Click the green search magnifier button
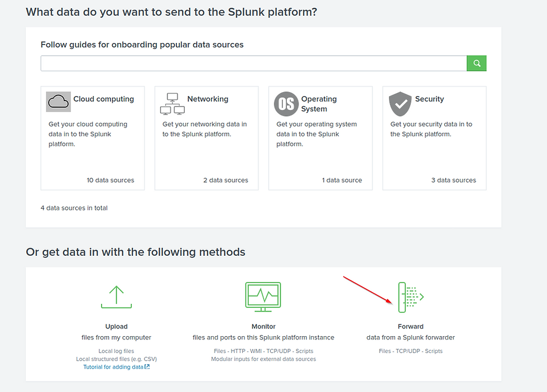Viewport: 547px width, 392px height. click(x=477, y=64)
